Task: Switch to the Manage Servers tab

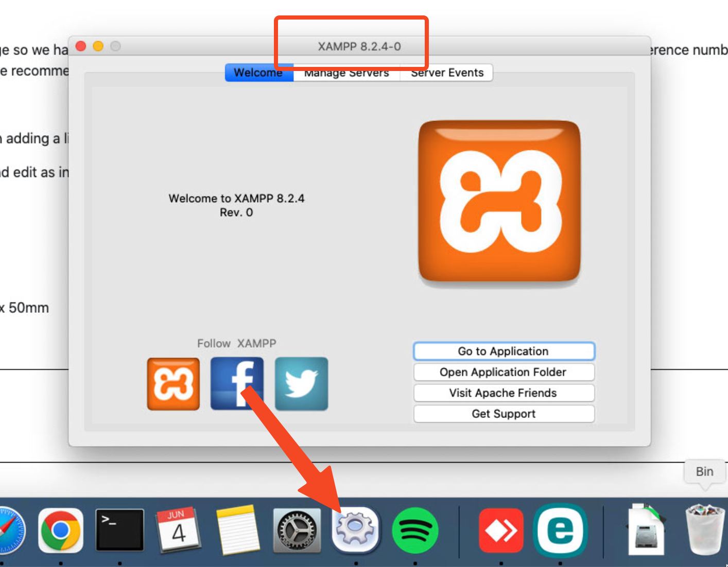Action: [x=346, y=73]
